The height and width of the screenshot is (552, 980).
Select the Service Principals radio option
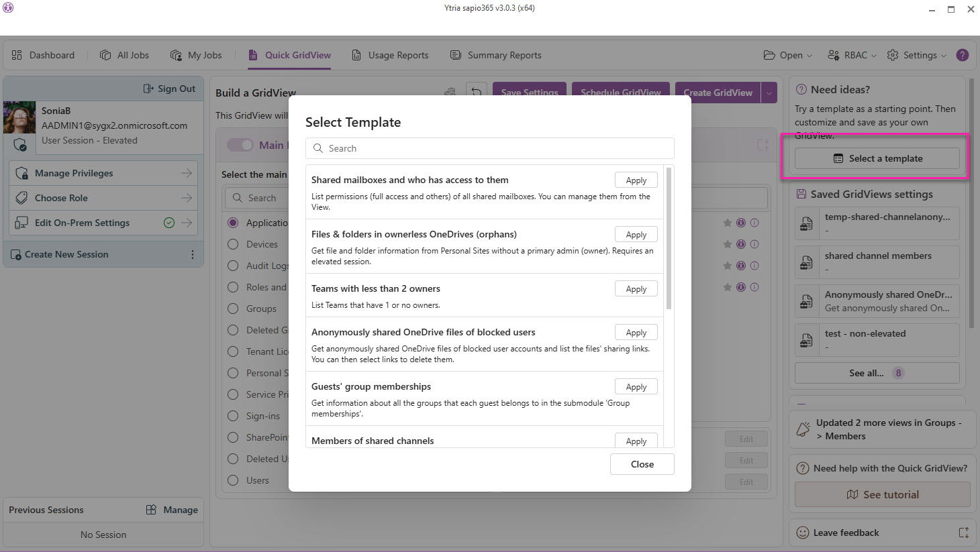pos(233,394)
